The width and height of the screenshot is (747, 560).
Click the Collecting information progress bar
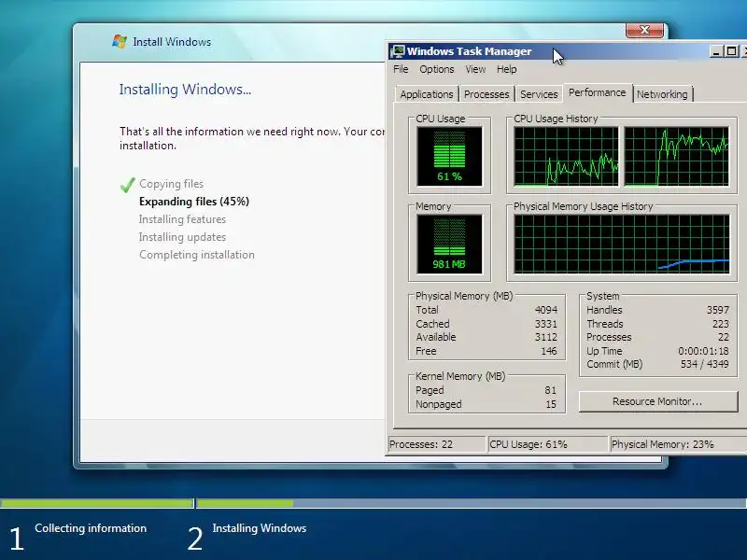pyautogui.click(x=97, y=503)
